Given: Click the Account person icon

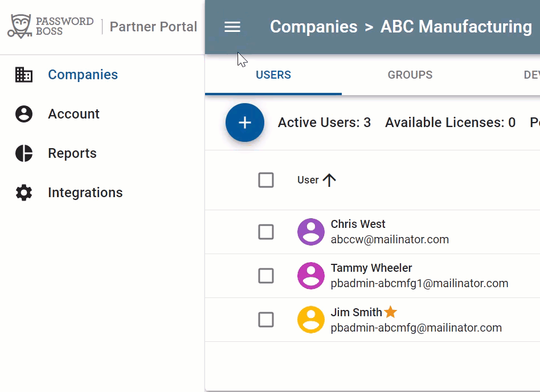Looking at the screenshot, I should (24, 114).
